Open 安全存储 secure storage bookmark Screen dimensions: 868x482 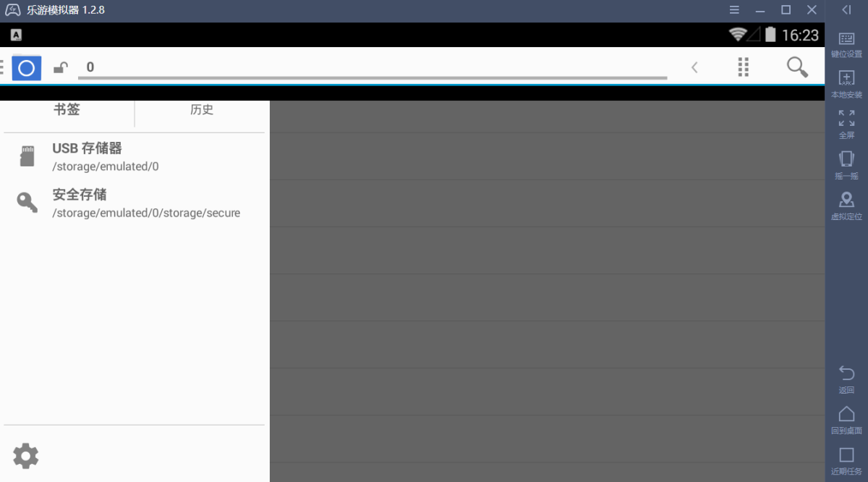(145, 203)
